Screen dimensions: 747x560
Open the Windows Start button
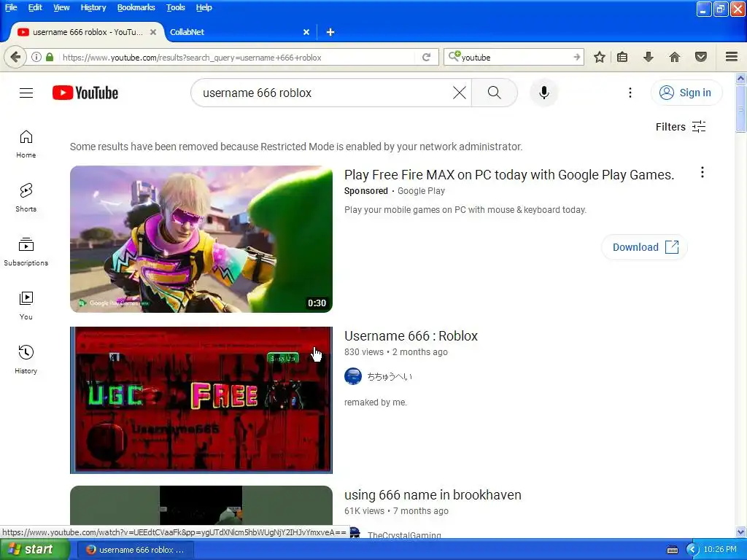pos(34,550)
